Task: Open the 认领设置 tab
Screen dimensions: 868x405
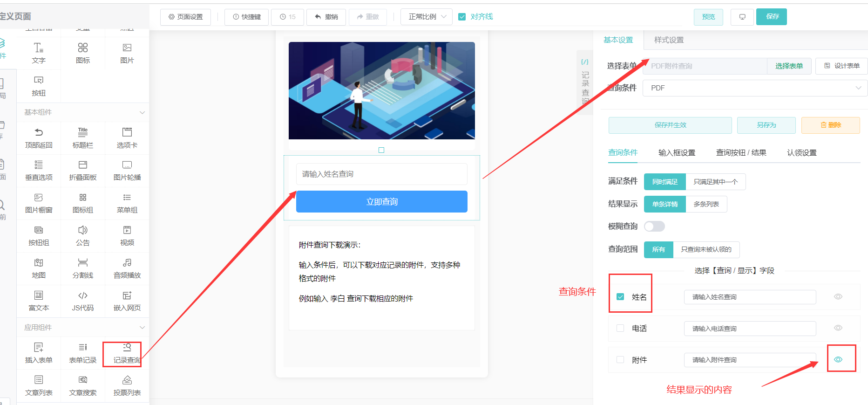Action: 802,153
